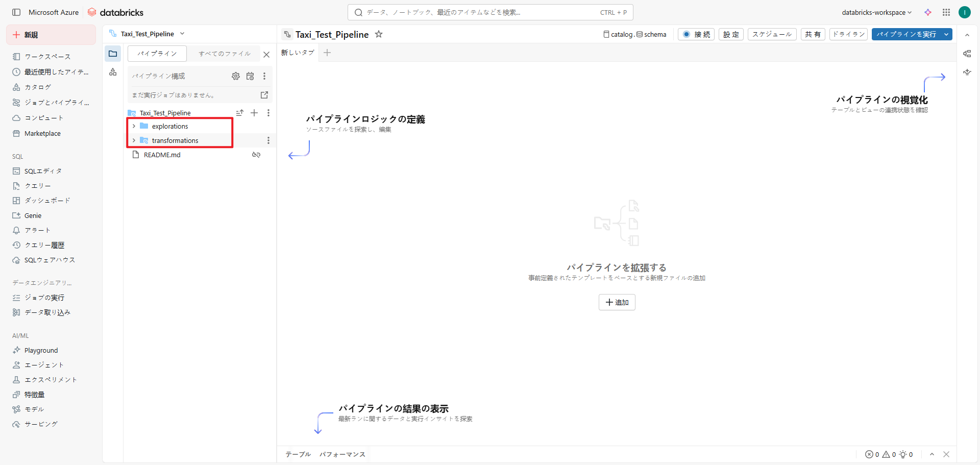Open the パフォーマンス tab at bottom
The height and width of the screenshot is (465, 980).
click(342, 454)
